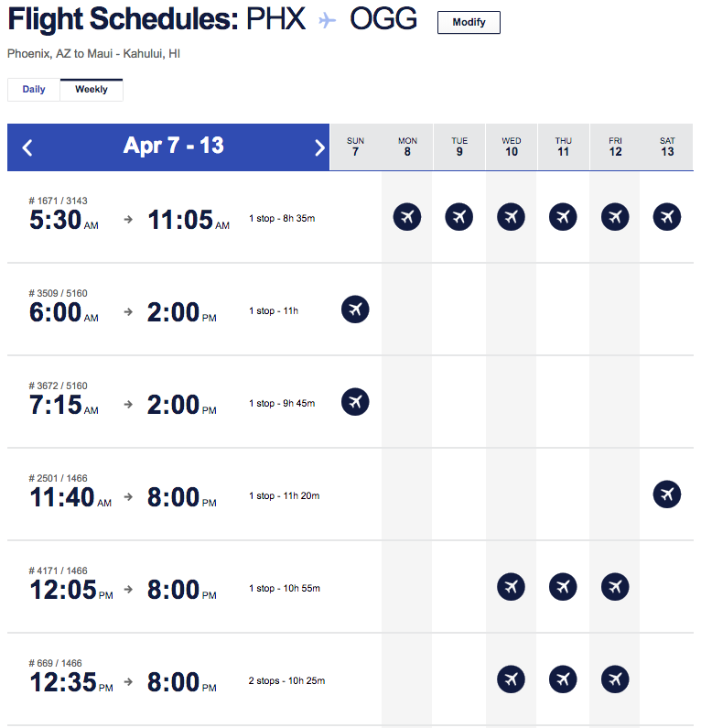The width and height of the screenshot is (701, 728).
Task: Choose Sunday plane icon for 6:00 AM flight
Action: coord(355,310)
